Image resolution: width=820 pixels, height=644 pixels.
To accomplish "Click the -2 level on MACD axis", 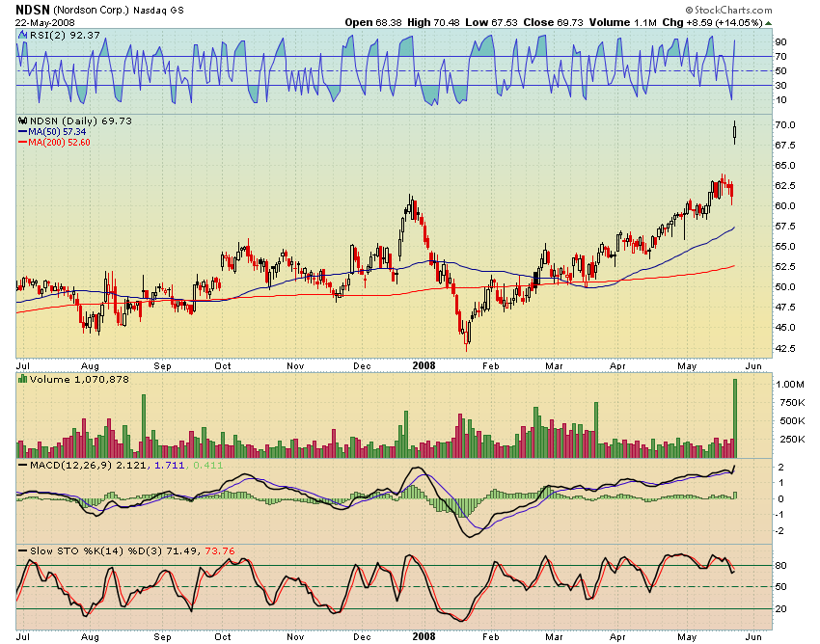I will tap(779, 531).
